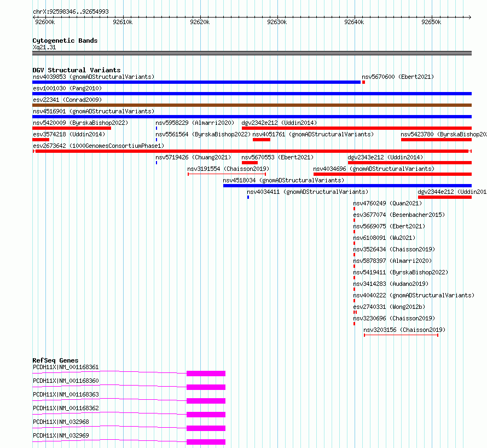Select the Xq21.31 cytogenetic band bar
Screen dimensions: 487x448
(x=252, y=53)
